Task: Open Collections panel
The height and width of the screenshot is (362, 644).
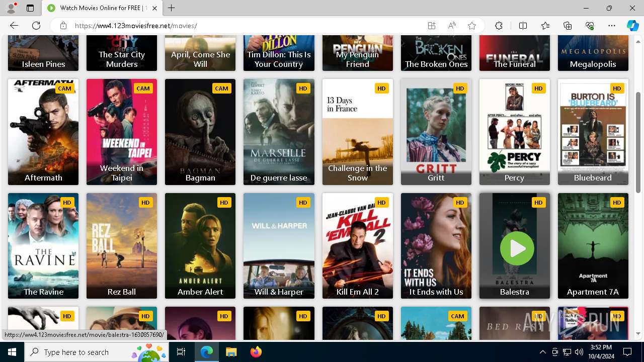Action: click(568, 26)
